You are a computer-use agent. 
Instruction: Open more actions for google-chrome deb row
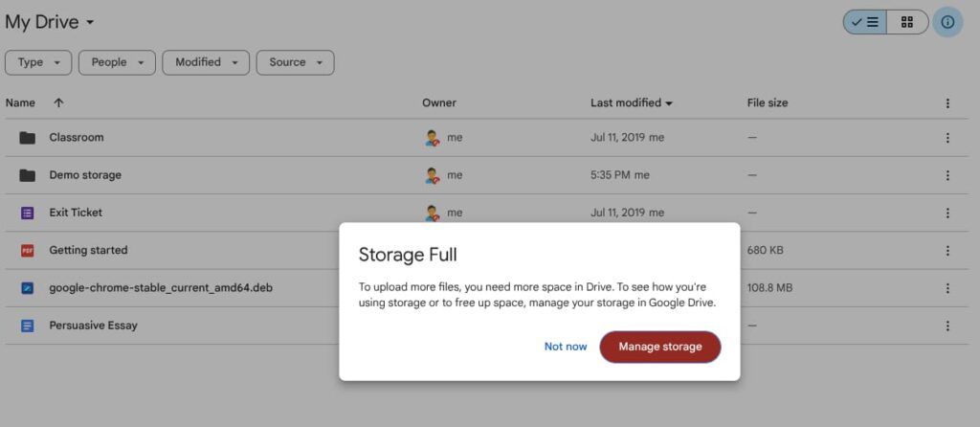point(947,288)
